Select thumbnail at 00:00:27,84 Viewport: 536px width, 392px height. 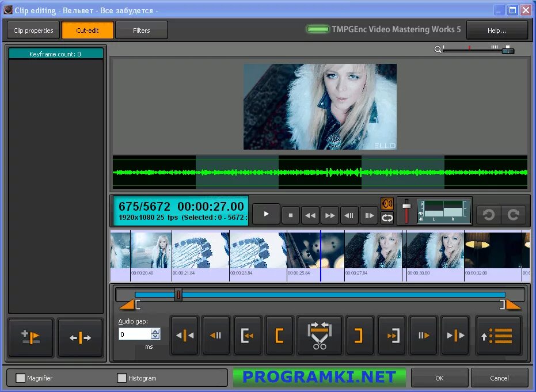(x=373, y=250)
